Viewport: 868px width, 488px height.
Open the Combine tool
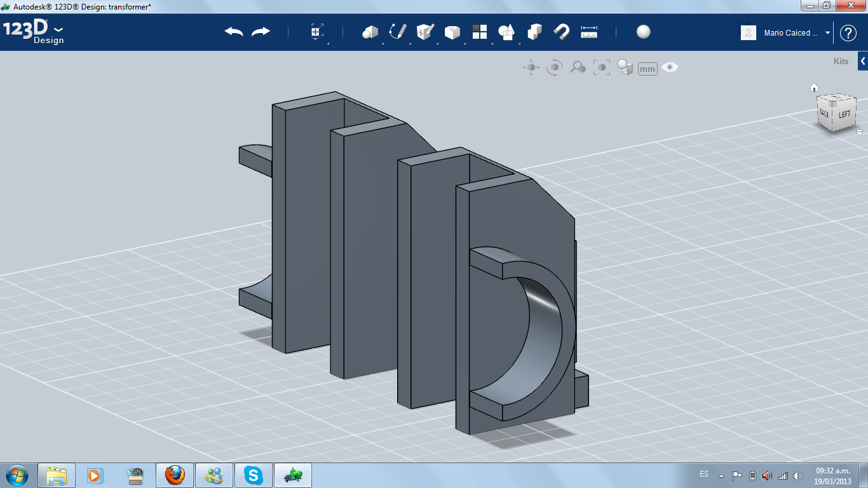click(x=534, y=32)
